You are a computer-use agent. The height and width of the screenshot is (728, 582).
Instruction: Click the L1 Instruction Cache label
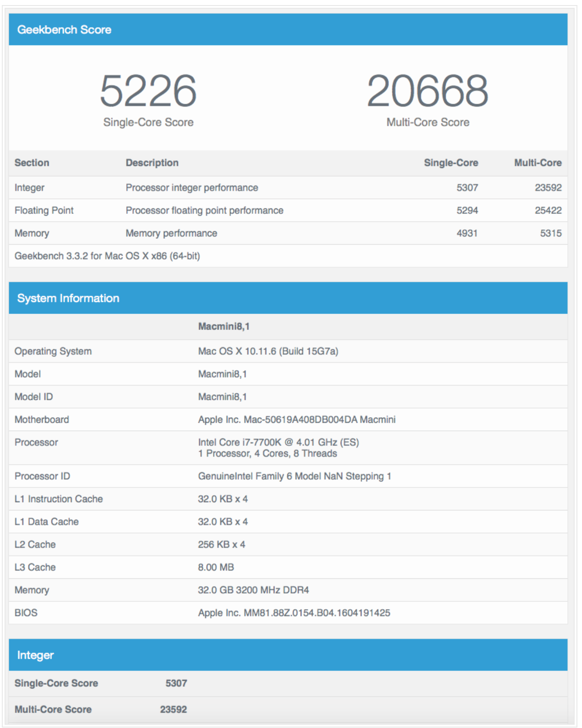[59, 499]
